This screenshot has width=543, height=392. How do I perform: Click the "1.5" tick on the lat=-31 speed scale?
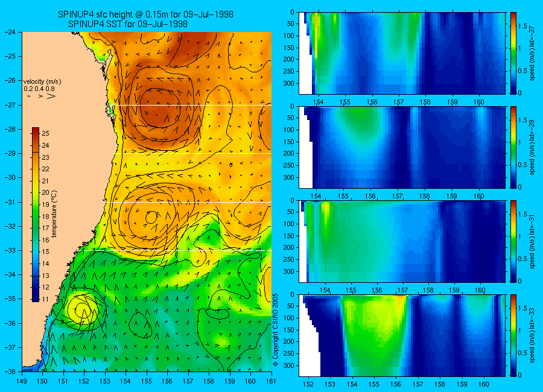(x=522, y=214)
